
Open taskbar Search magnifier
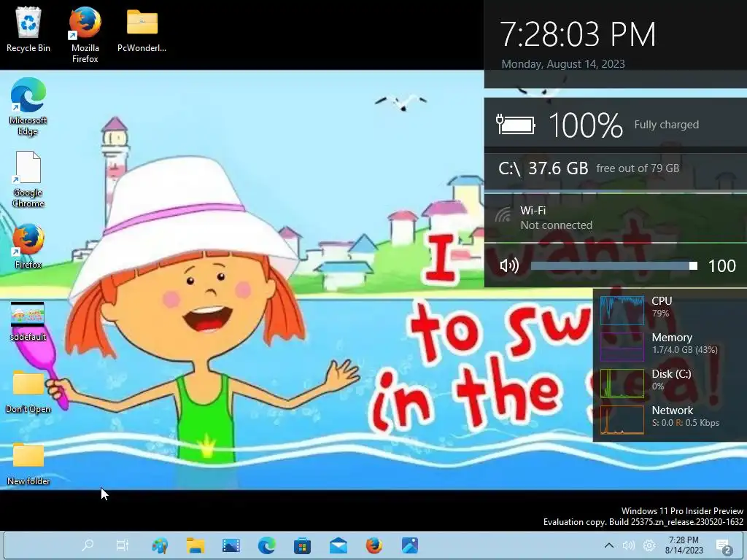point(88,545)
